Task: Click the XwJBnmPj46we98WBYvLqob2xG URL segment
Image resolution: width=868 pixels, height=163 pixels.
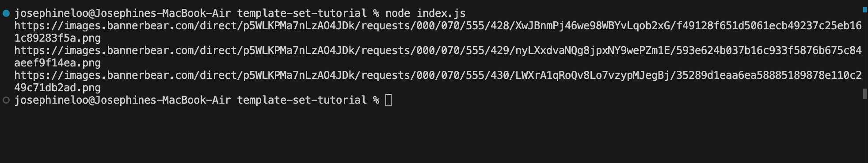Action: click(592, 26)
